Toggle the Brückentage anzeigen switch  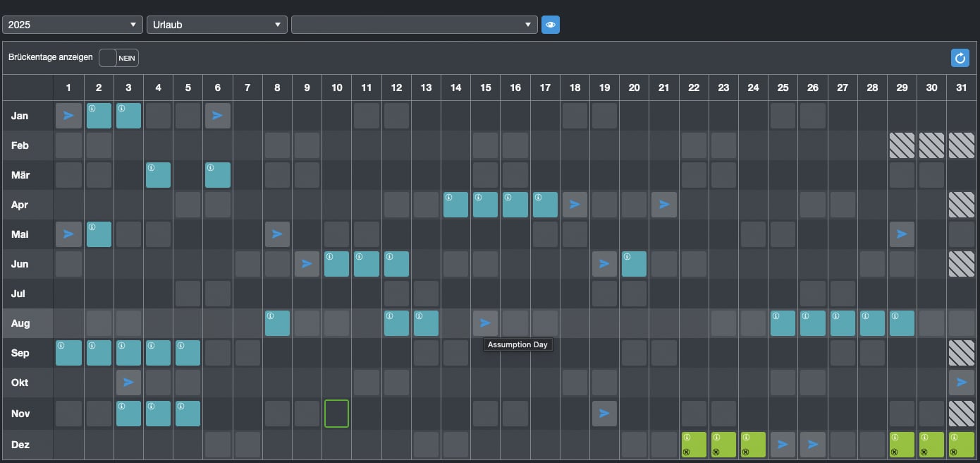tap(118, 58)
